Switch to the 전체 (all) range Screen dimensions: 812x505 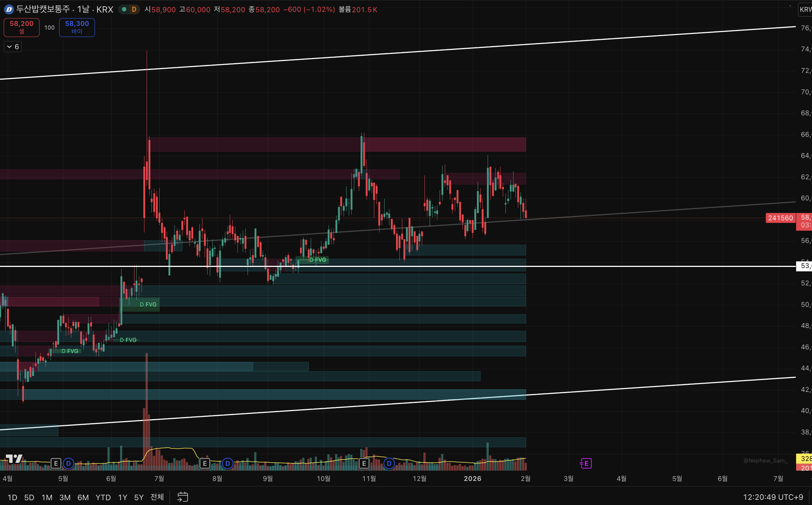pyautogui.click(x=157, y=497)
